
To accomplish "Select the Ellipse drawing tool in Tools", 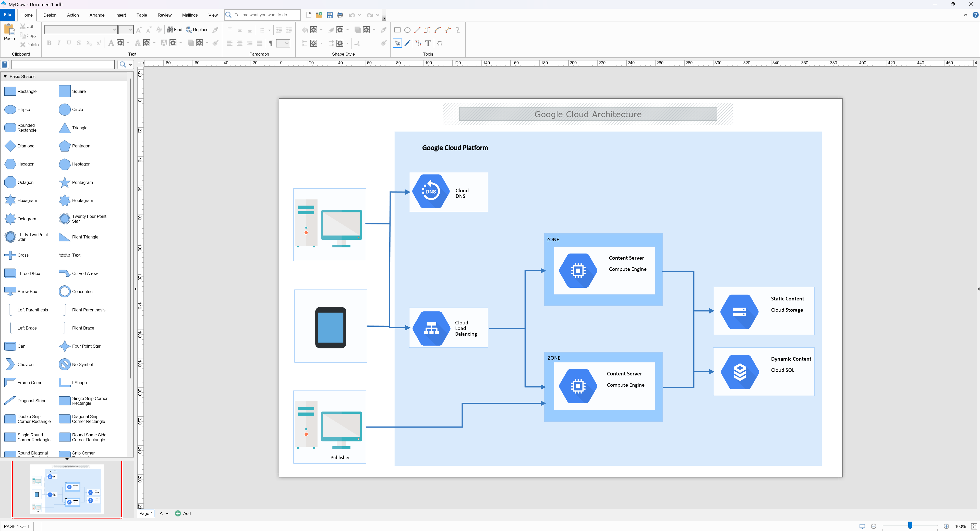I will 407,30.
